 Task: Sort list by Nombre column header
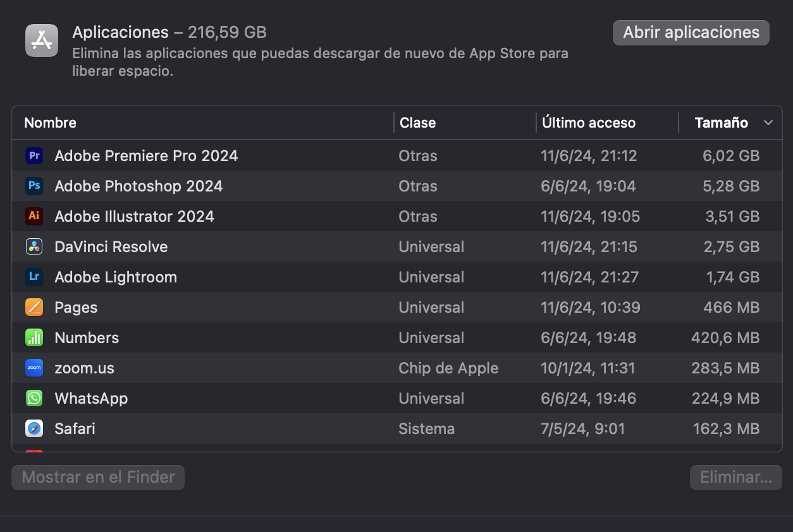click(51, 123)
